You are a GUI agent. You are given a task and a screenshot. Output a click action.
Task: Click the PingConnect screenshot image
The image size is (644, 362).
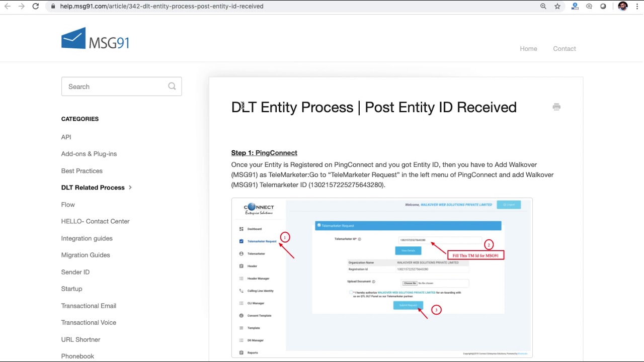[x=382, y=278]
